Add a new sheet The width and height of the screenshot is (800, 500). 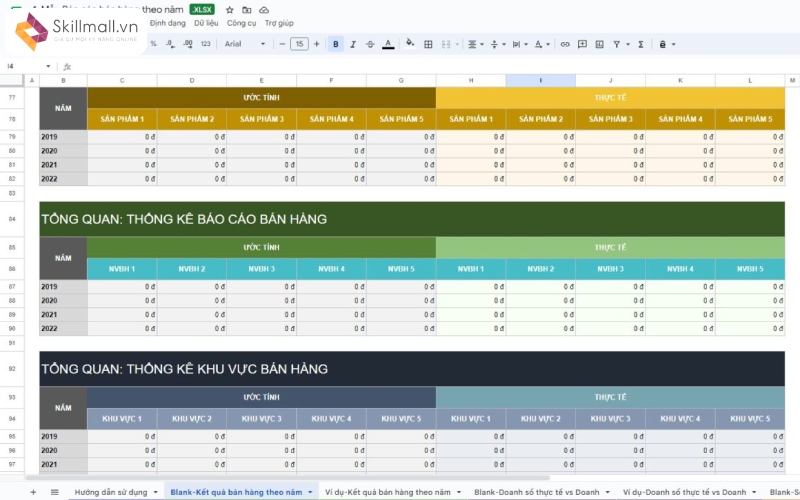(33, 492)
